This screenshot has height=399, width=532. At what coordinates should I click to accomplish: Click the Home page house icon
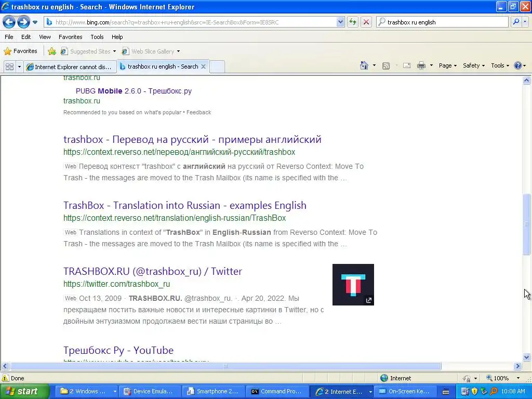(364, 65)
